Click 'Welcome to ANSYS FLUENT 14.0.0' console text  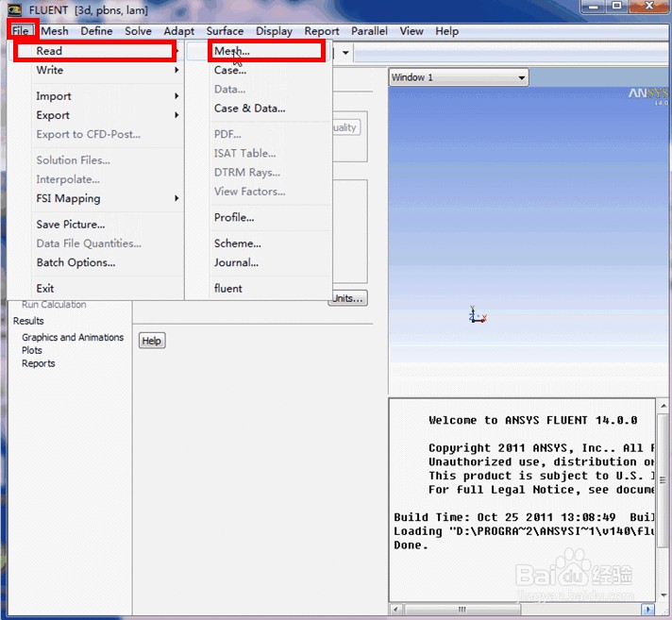coord(532,420)
